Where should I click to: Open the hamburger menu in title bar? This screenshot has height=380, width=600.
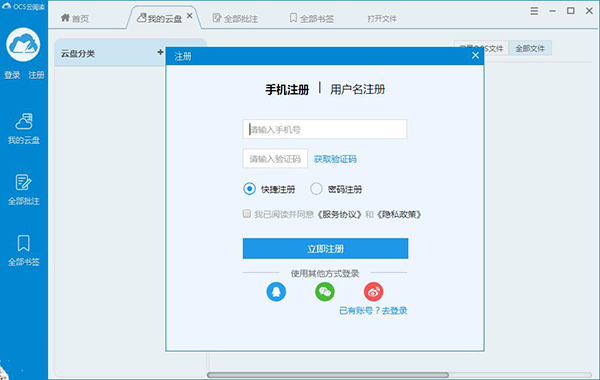(534, 11)
